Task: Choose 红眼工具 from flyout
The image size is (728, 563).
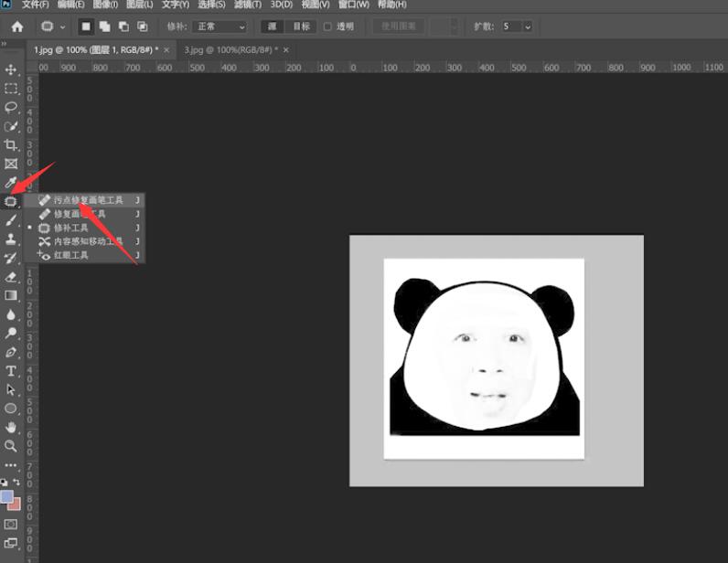Action: 85,255
